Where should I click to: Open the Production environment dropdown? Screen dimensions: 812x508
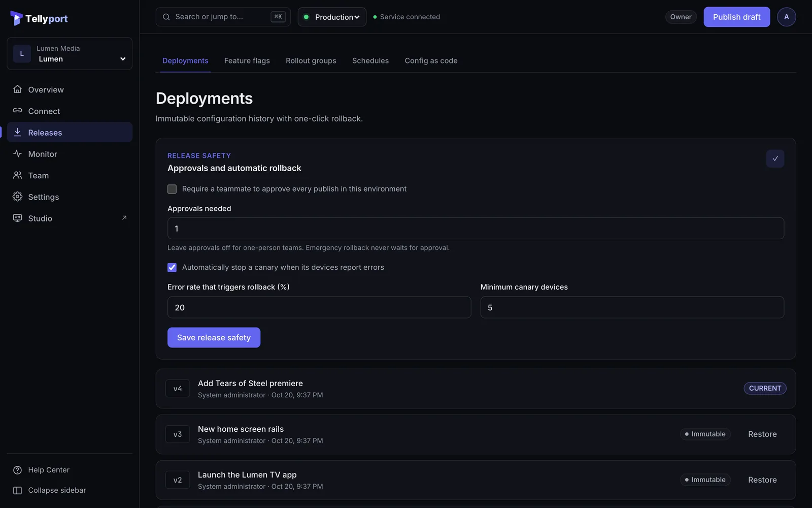[x=332, y=17]
